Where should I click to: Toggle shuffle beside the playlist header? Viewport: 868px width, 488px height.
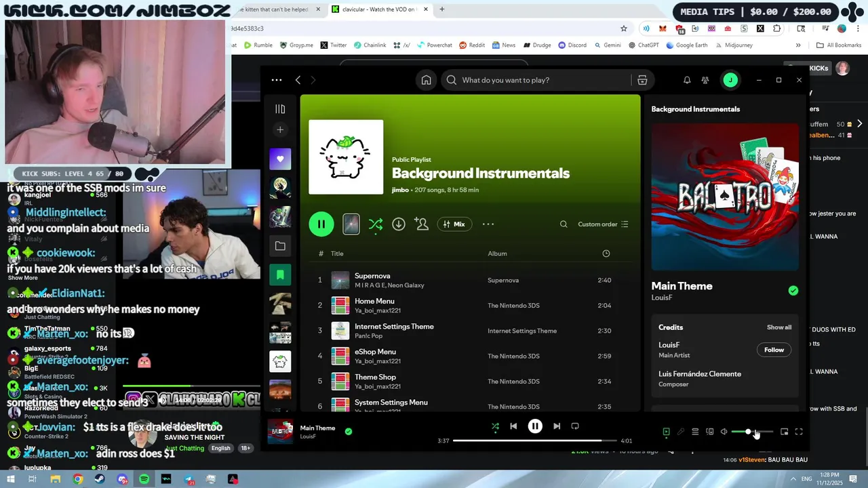[376, 224]
